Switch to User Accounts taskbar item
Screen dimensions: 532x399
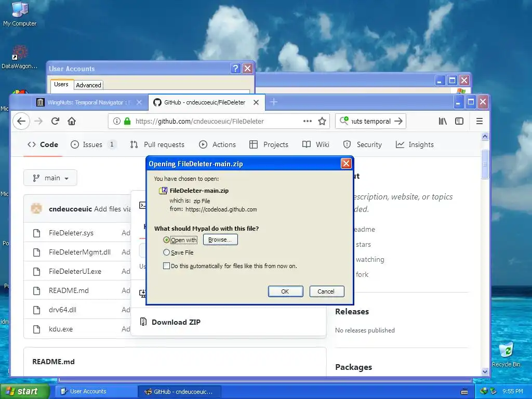tap(97, 392)
